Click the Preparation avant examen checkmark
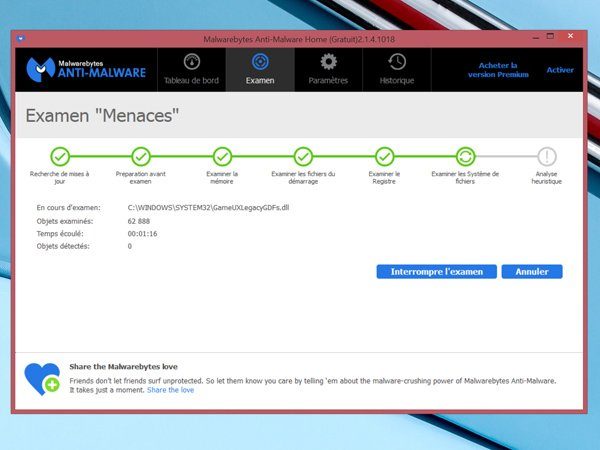600x450 pixels. (x=141, y=157)
